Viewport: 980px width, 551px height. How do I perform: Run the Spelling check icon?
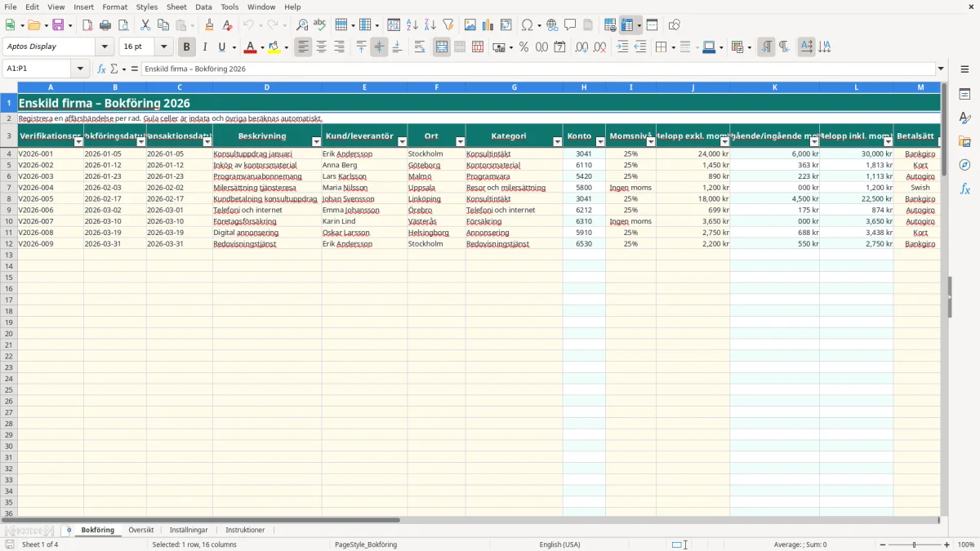tap(320, 25)
